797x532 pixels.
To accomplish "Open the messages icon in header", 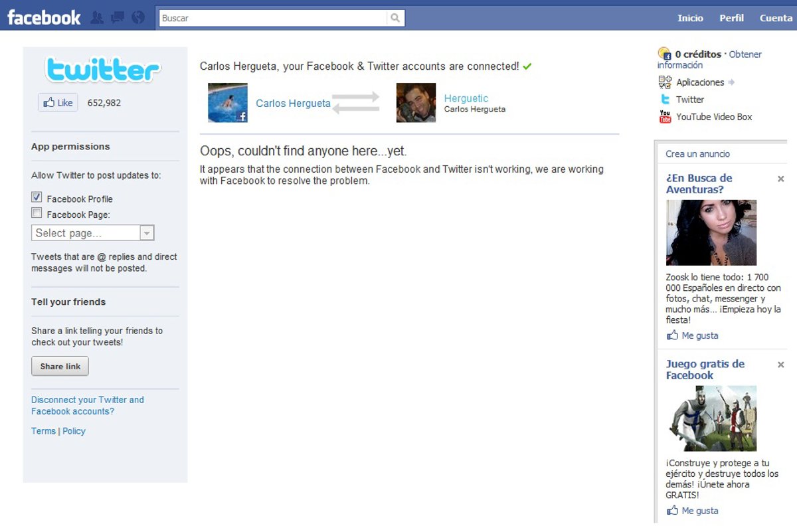I will coord(118,18).
